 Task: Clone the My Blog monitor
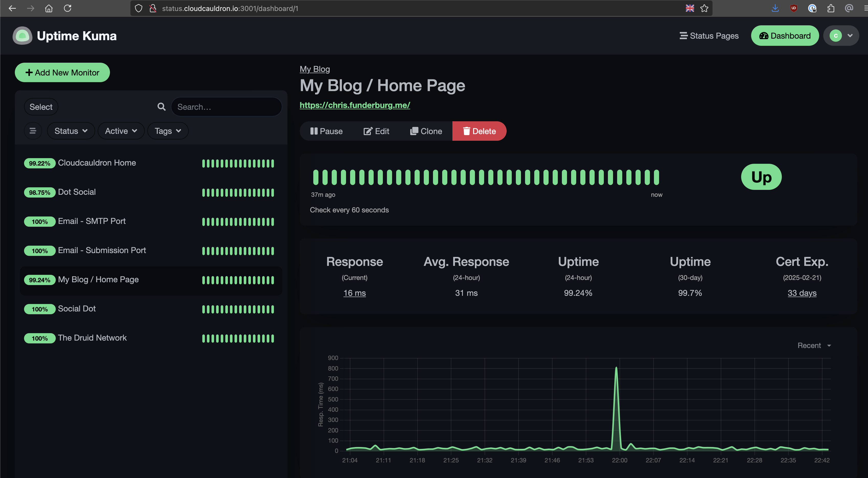[426, 131]
